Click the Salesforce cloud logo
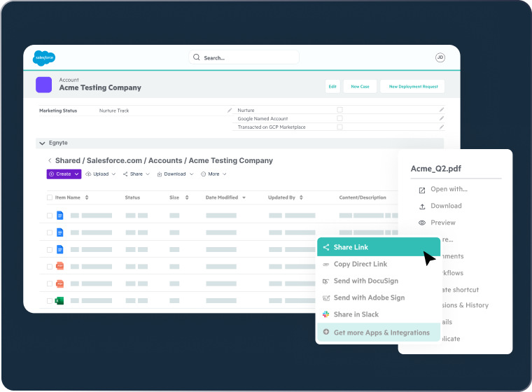 [43, 58]
